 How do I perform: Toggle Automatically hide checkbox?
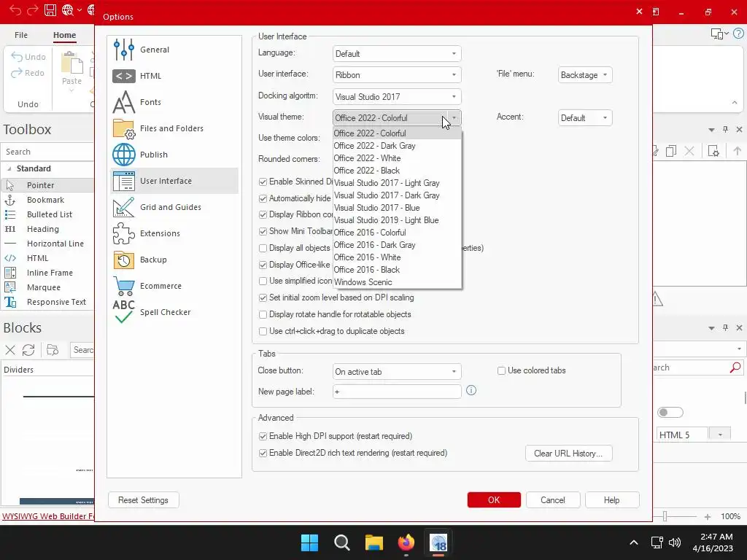[263, 198]
